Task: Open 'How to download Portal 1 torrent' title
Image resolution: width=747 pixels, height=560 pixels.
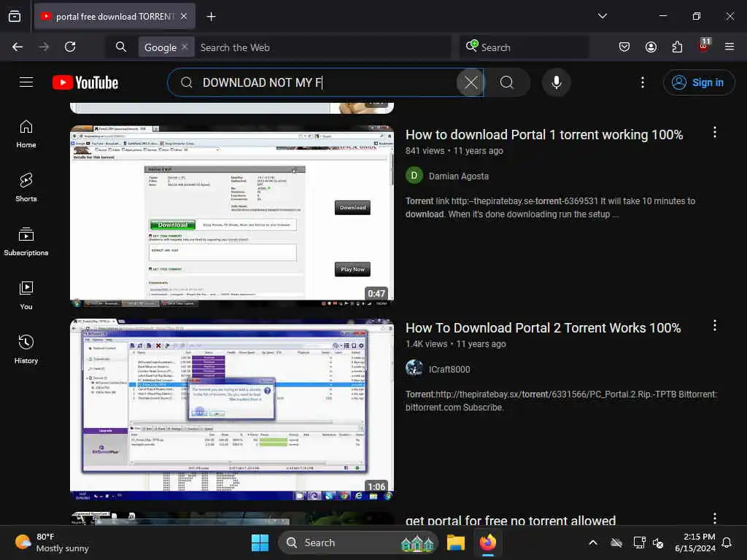Action: pos(544,135)
